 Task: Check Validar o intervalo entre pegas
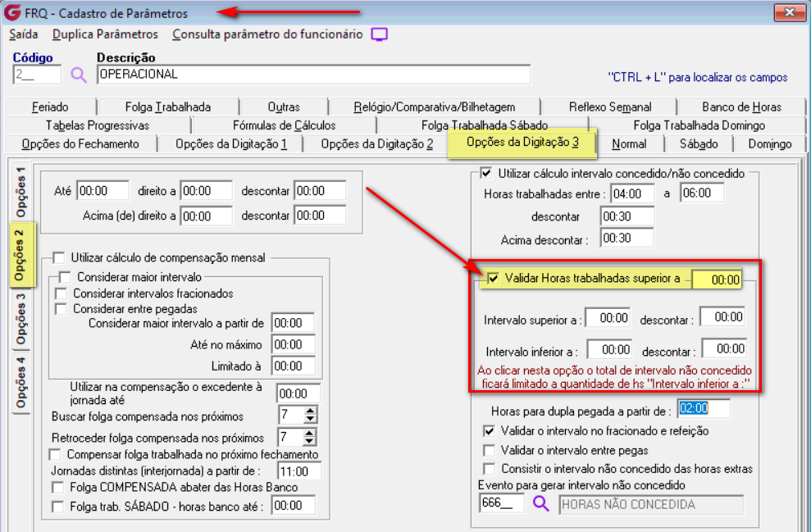coord(489,450)
